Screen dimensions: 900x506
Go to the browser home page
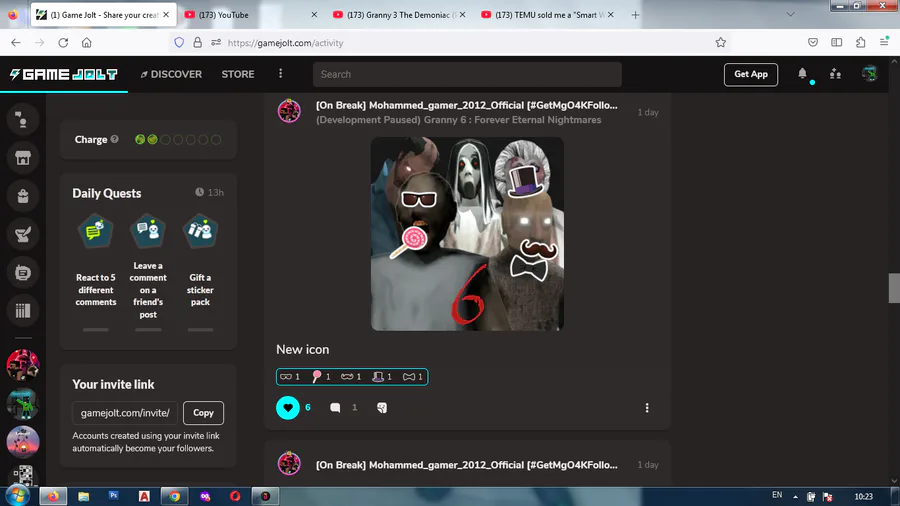[87, 42]
